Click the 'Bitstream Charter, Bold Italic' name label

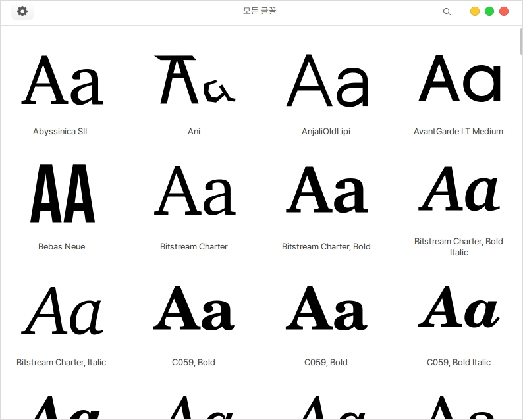click(x=458, y=247)
